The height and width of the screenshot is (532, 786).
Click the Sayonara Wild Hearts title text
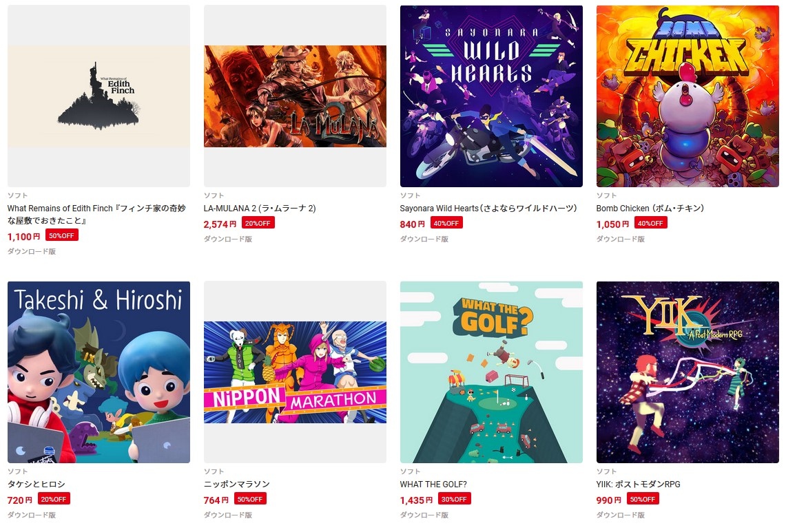pyautogui.click(x=488, y=209)
